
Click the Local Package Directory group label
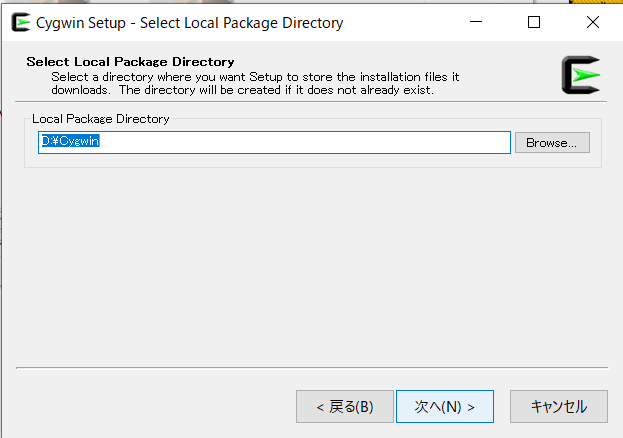tap(101, 119)
